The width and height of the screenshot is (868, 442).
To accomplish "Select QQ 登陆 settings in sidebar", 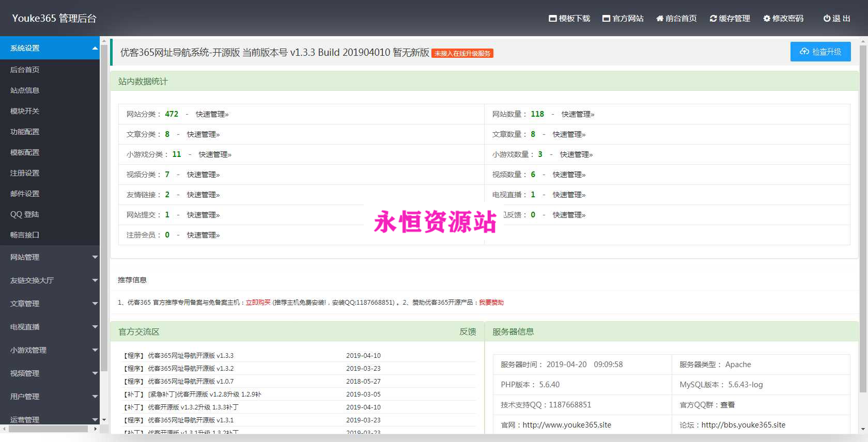I will [25, 214].
